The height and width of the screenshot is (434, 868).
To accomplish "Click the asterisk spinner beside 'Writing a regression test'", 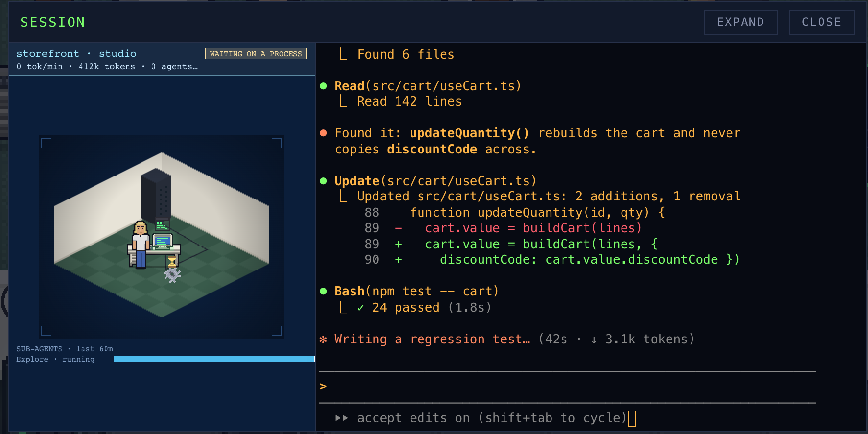I will point(323,340).
